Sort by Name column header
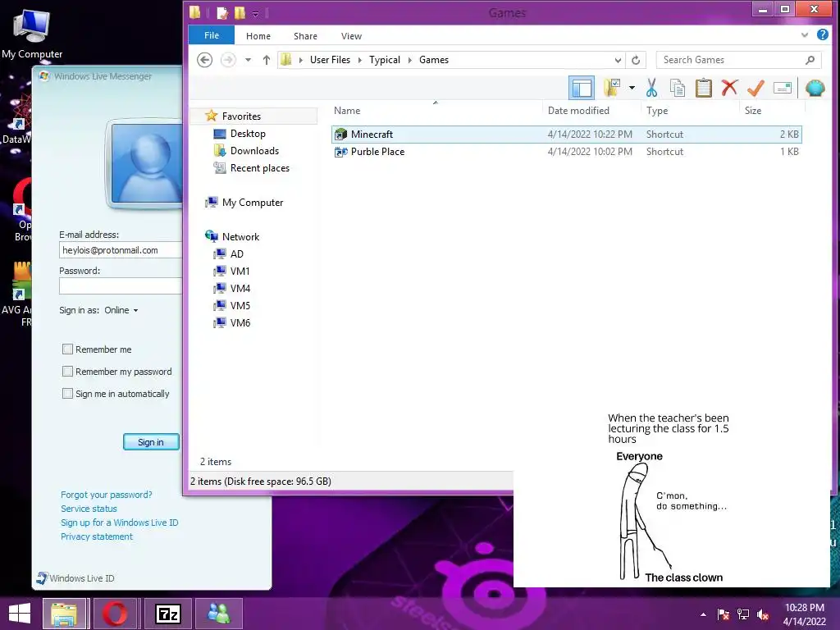Screen dimensions: 840x630 pos(347,111)
